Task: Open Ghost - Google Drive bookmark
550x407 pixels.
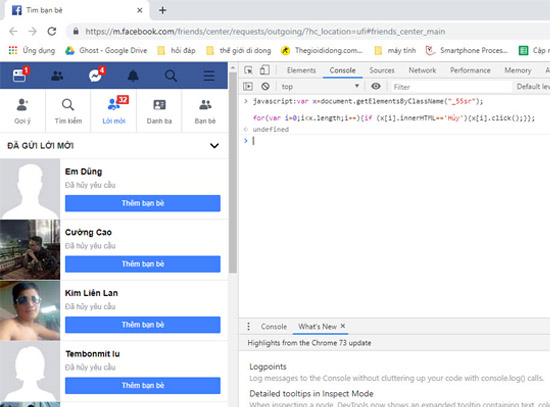Action: [106, 51]
